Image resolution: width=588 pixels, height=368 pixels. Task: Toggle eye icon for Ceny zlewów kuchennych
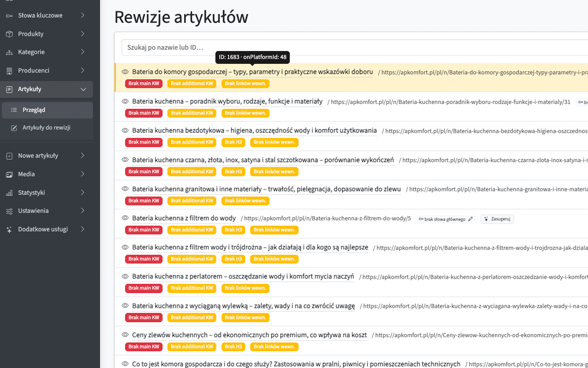point(125,335)
